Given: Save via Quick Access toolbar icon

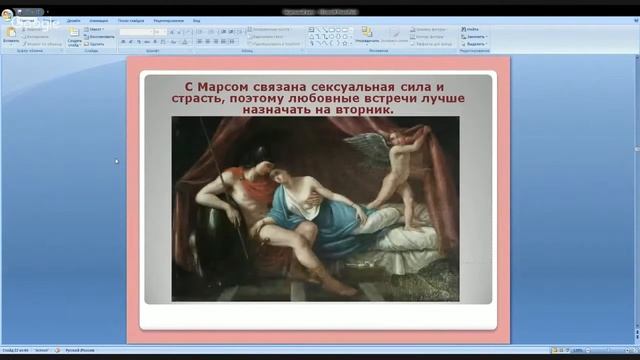Looking at the screenshot, I should [20, 12].
